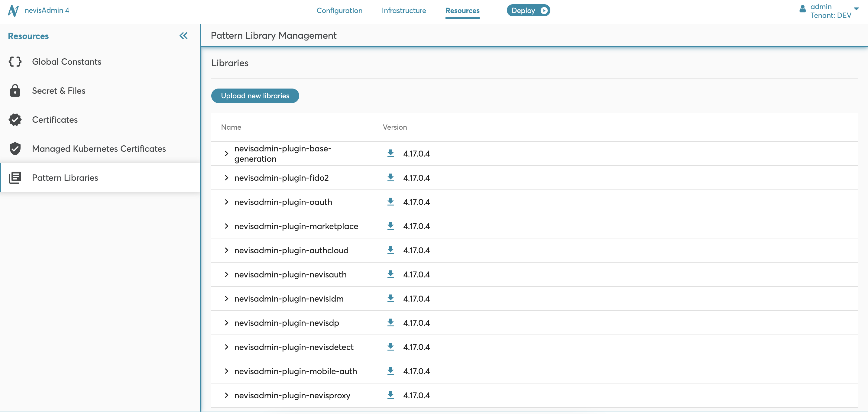Open the admin tenant dropdown arrow
Image resolution: width=868 pixels, height=414 pixels.
pyautogui.click(x=856, y=9)
